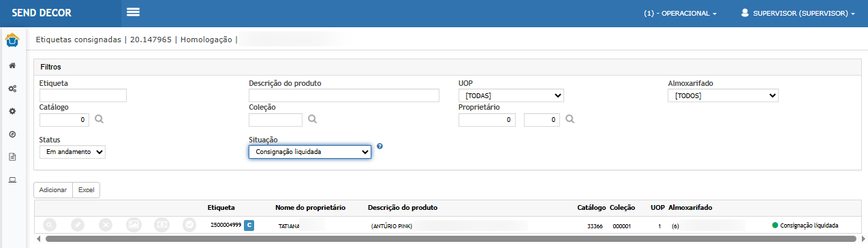868x248 pixels.
Task: Click into the Coleção input field
Action: (x=275, y=120)
